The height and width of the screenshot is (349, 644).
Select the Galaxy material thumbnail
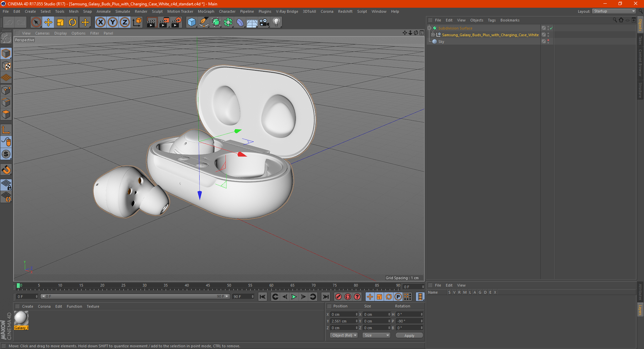pos(21,318)
